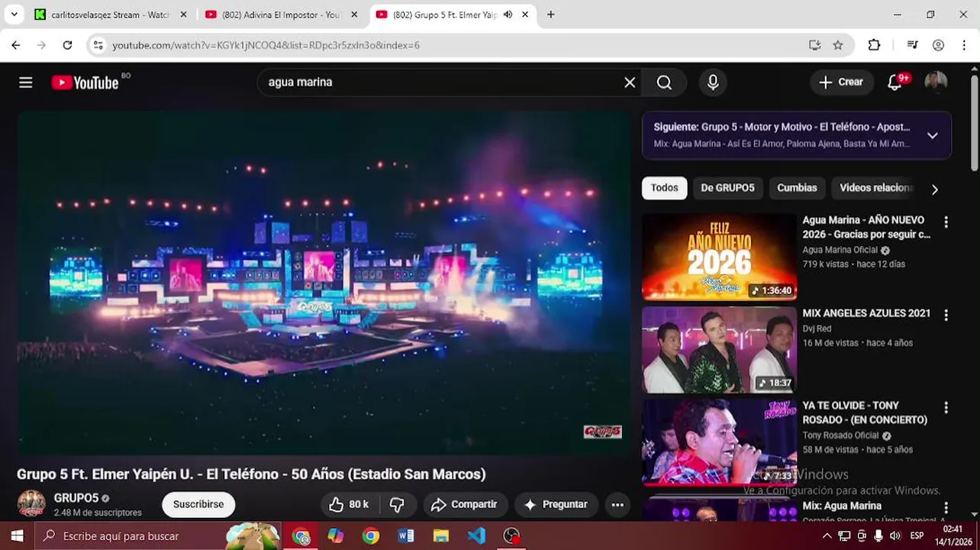Open YA TE OLVIDE - TONY ROSADO title
980x550 pixels.
[x=865, y=412]
